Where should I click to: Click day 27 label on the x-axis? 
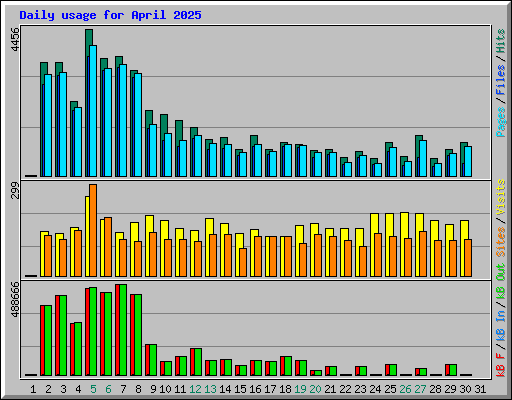tap(420, 389)
